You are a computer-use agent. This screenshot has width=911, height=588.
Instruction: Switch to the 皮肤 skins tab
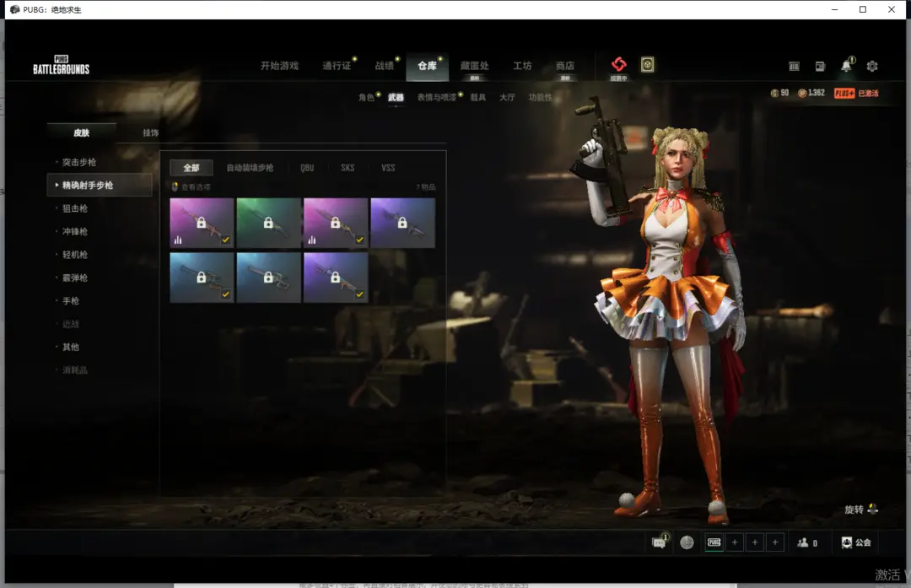click(x=81, y=132)
